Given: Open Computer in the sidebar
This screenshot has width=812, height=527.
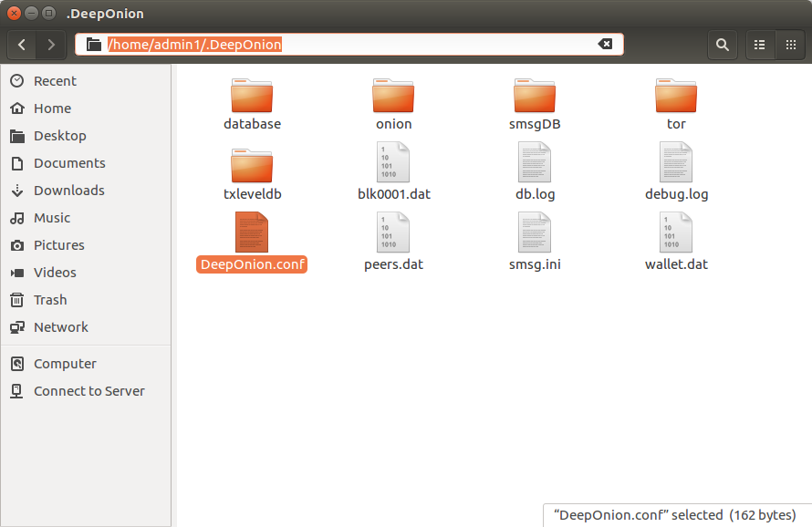Looking at the screenshot, I should [x=86, y=364].
